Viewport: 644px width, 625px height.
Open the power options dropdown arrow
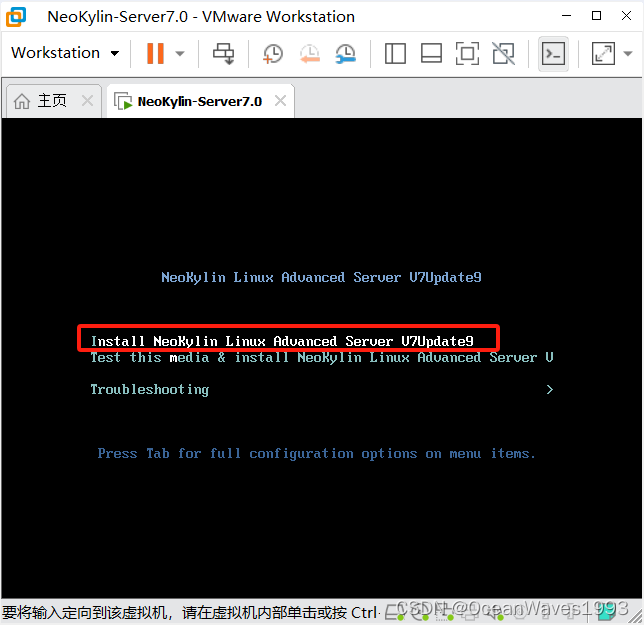180,53
